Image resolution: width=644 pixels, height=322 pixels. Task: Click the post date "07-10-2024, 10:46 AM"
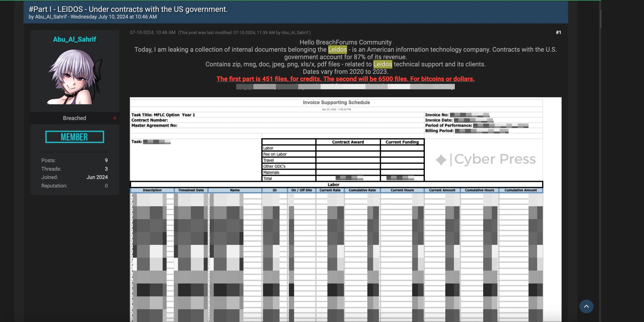coord(152,32)
